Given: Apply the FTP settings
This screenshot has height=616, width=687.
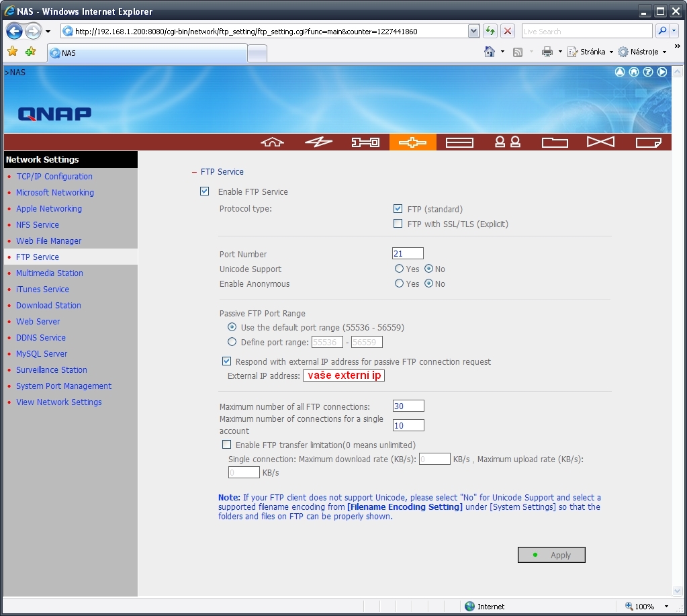Looking at the screenshot, I should [x=551, y=555].
